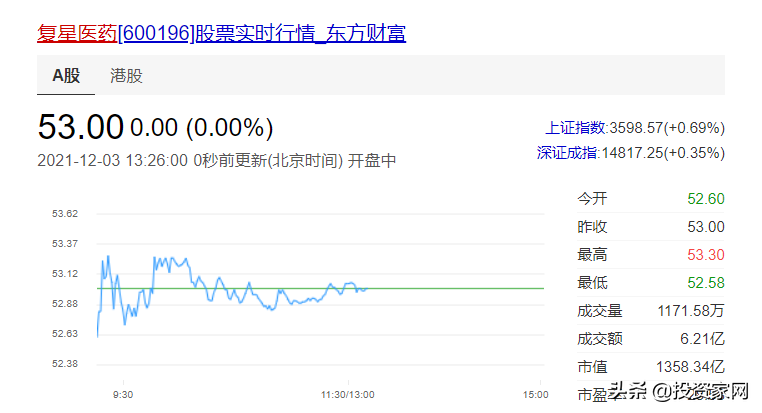Click the change value 0.00 (0.00%)
762x413 pixels.
pyautogui.click(x=202, y=128)
